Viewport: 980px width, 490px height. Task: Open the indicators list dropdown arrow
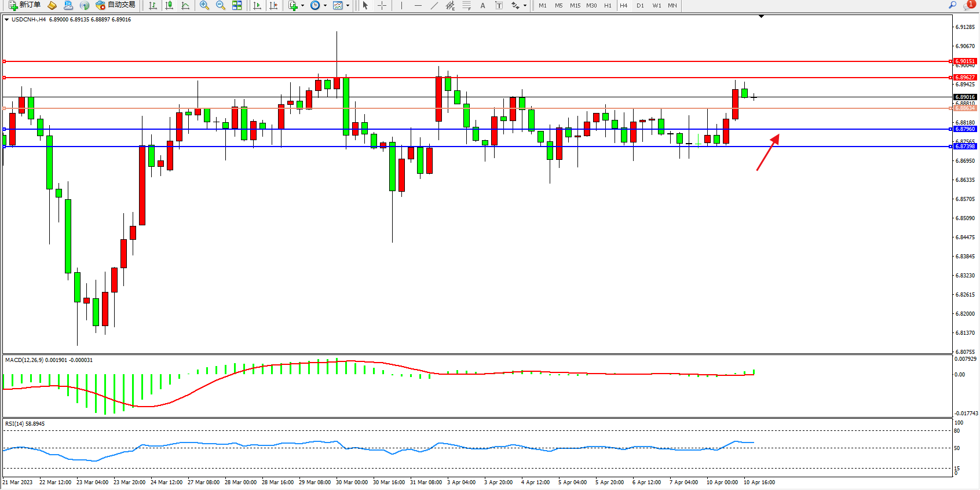[x=302, y=6]
